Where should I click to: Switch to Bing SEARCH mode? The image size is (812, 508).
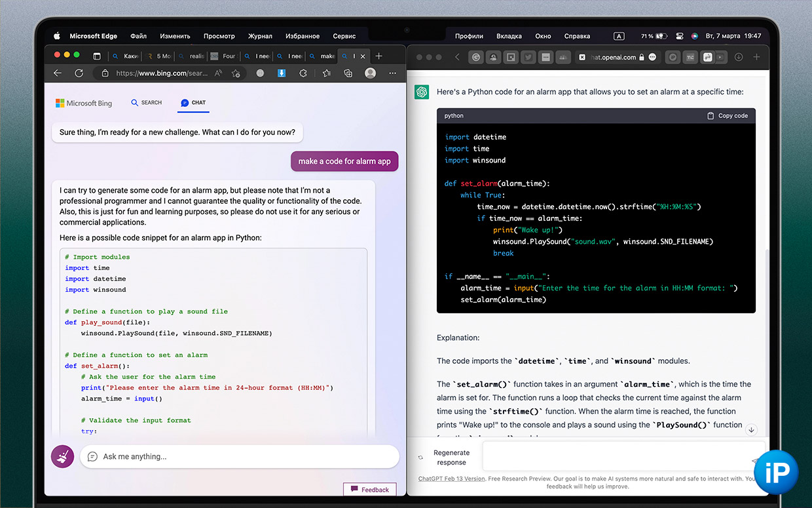point(147,103)
